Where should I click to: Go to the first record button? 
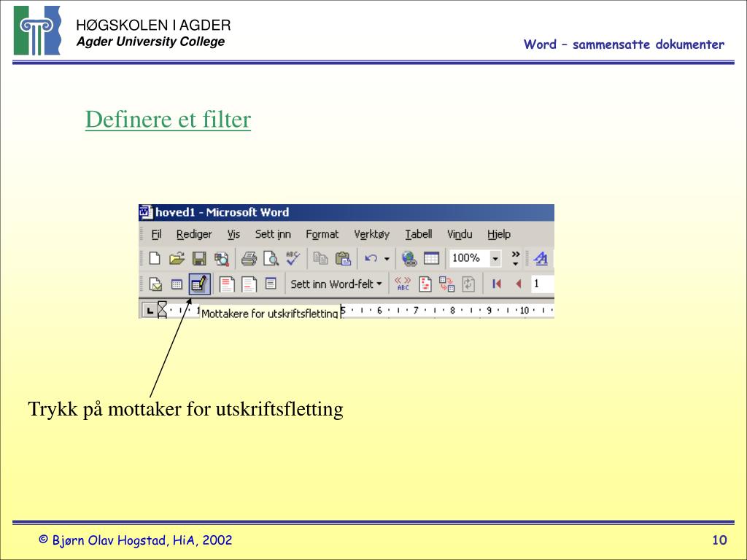[496, 284]
